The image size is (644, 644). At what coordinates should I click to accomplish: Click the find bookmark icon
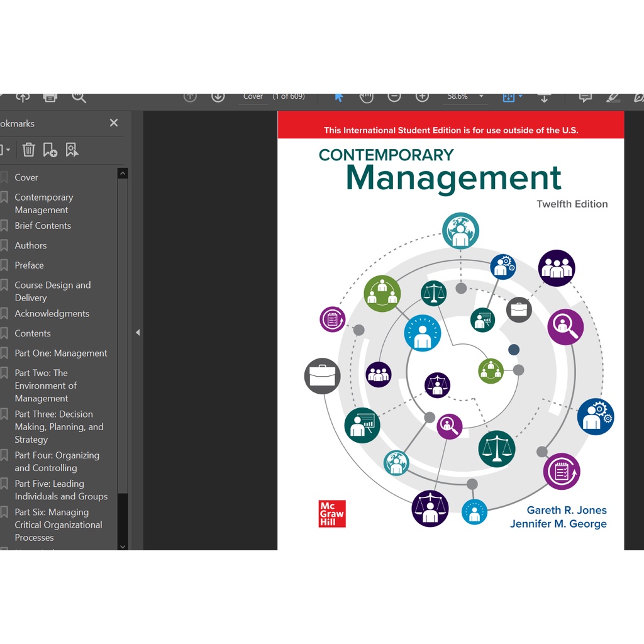pyautogui.click(x=72, y=150)
